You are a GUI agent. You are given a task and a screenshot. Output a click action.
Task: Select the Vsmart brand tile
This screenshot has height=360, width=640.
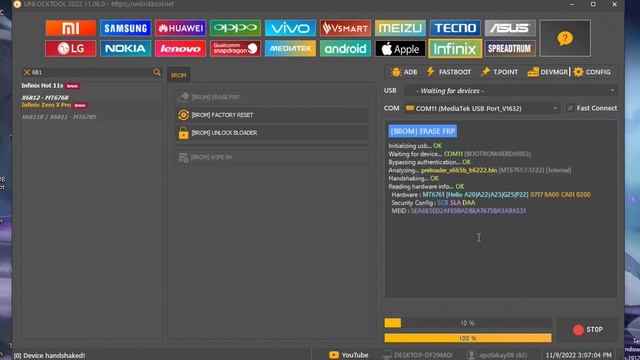345,28
